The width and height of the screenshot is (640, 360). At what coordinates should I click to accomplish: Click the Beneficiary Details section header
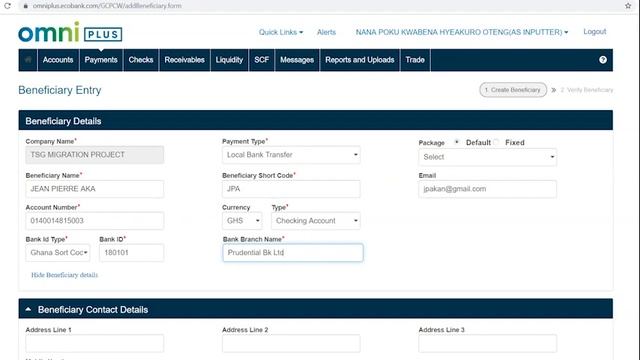[x=316, y=120]
